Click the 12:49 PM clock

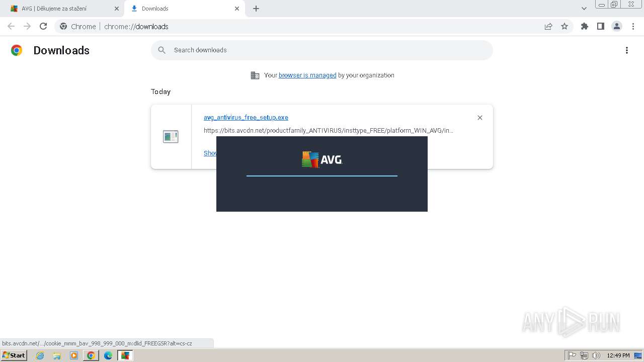[618, 355]
